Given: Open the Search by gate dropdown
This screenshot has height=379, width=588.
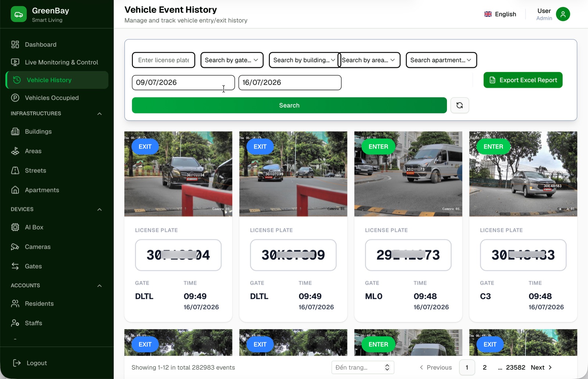Looking at the screenshot, I should coord(232,60).
